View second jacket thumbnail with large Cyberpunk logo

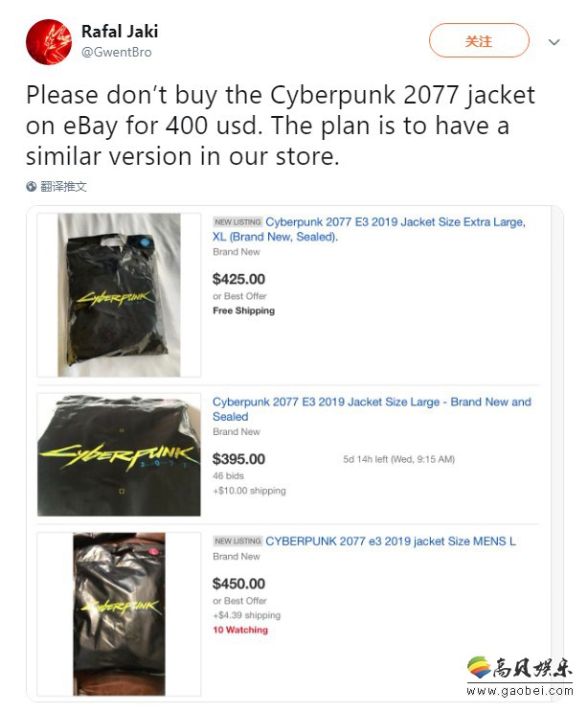point(119,455)
